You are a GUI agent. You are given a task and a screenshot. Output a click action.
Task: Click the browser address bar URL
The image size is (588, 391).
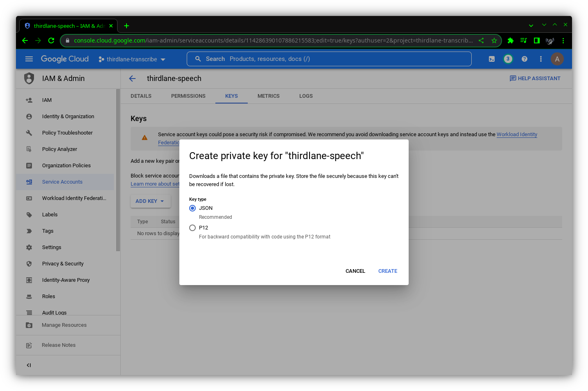[x=273, y=40]
